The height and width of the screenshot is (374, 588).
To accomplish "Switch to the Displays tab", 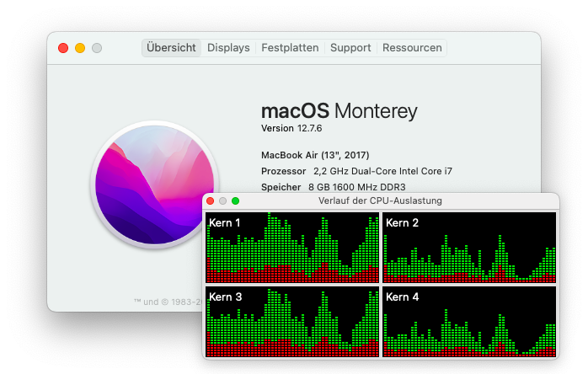I will (x=228, y=48).
